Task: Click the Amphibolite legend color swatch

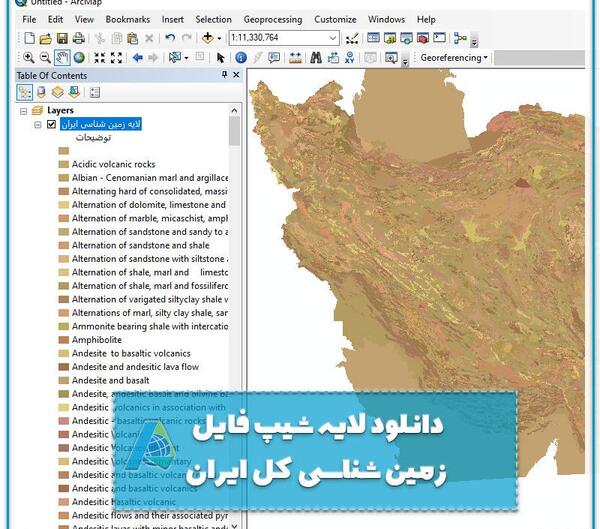Action: (x=64, y=340)
